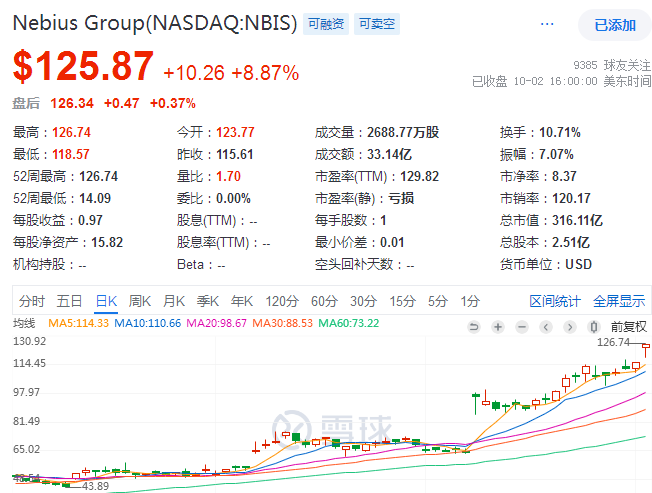Click the chart reset (undo arrow) icon
Viewport: 652px width, 493px height.
tap(474, 327)
